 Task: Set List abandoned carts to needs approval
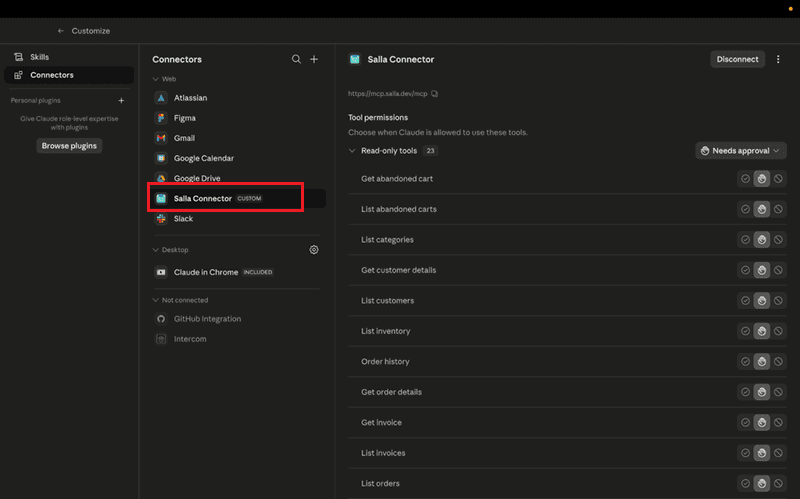click(762, 209)
